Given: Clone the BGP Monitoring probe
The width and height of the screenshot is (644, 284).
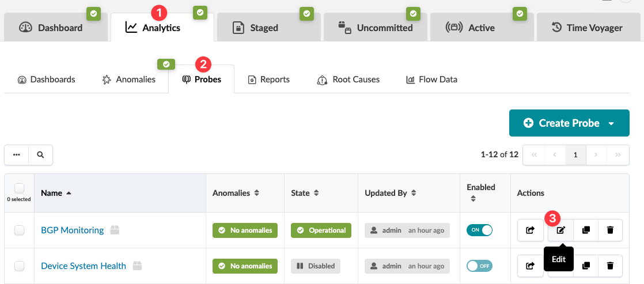Looking at the screenshot, I should click(x=586, y=230).
